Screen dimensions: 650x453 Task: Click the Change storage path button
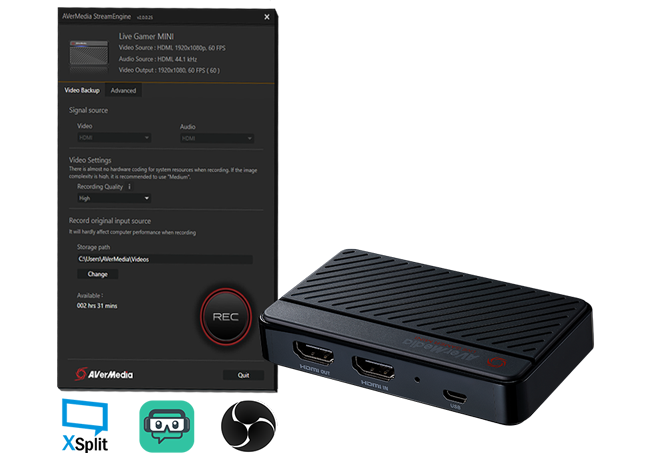pos(98,274)
